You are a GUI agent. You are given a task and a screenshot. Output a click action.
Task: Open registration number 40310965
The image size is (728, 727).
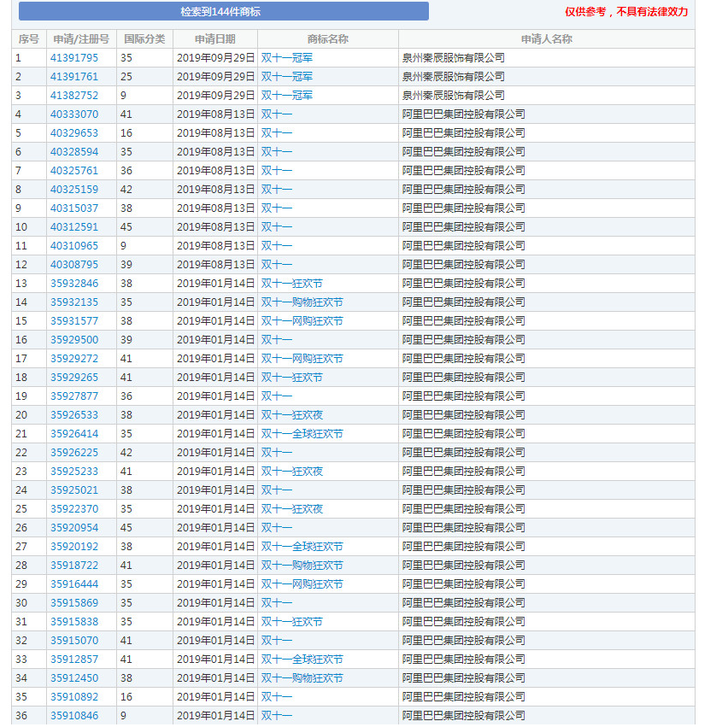73,246
